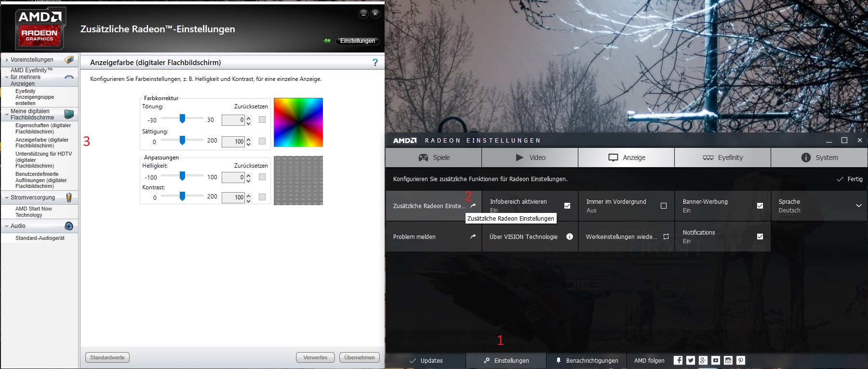Click the arrow icon on Zusätzliche Radeon Einstellungen tile
Image resolution: width=868 pixels, height=369 pixels.
[473, 206]
